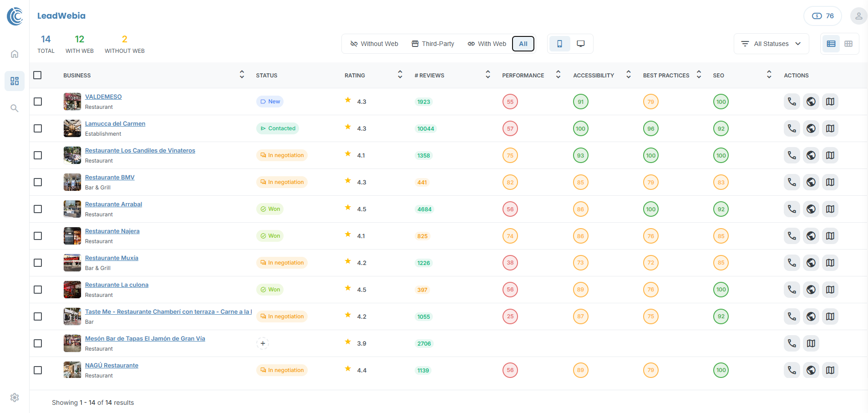
Task: Sort by the Best Practices column arrows
Action: [x=699, y=74]
